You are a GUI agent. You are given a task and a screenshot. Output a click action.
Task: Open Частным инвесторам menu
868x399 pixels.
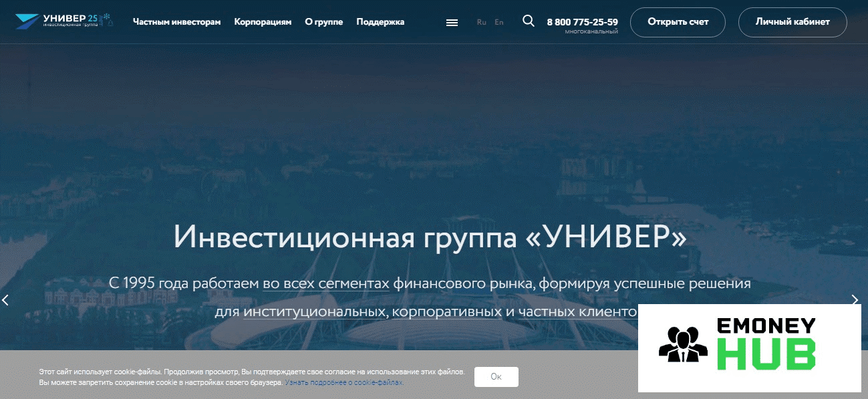[176, 22]
